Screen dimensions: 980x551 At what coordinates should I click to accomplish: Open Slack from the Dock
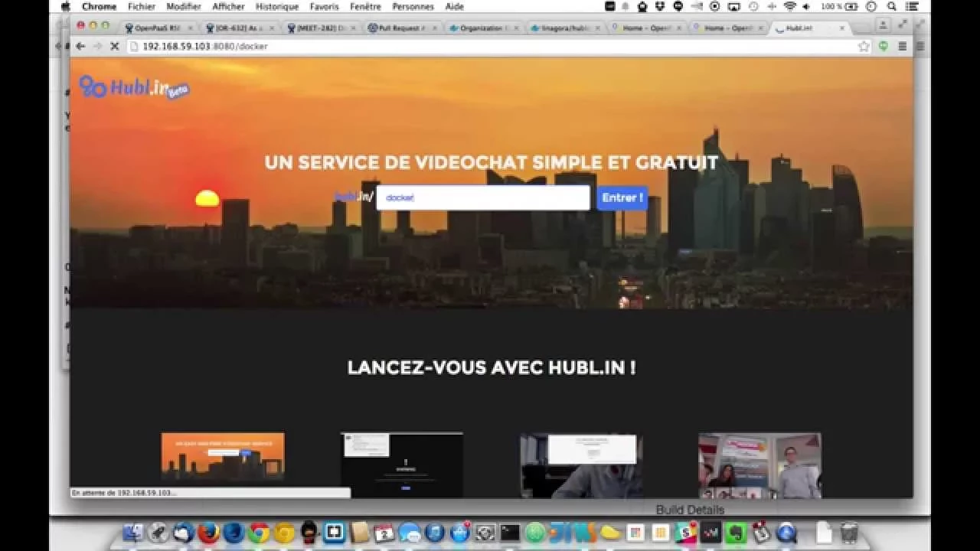coord(686,533)
